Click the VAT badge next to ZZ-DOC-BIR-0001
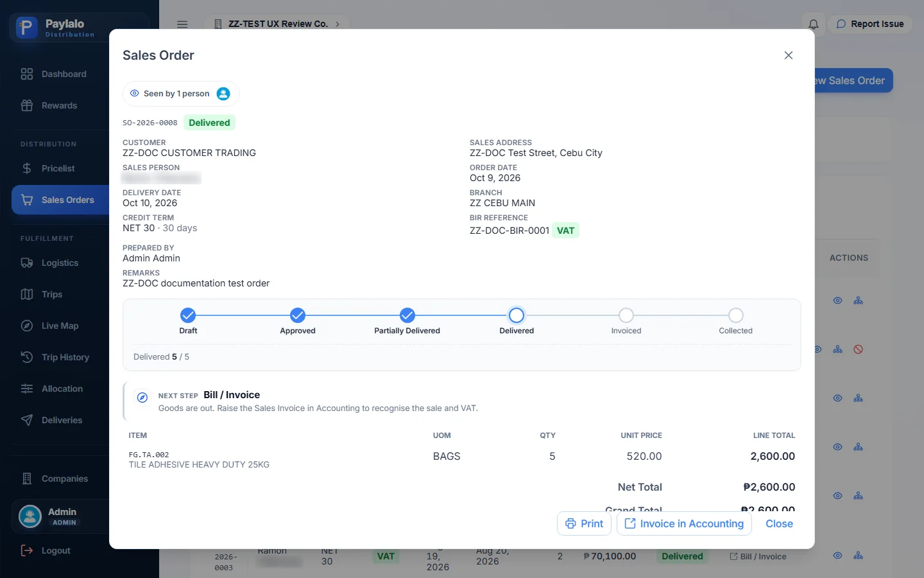This screenshot has height=578, width=924. (565, 231)
